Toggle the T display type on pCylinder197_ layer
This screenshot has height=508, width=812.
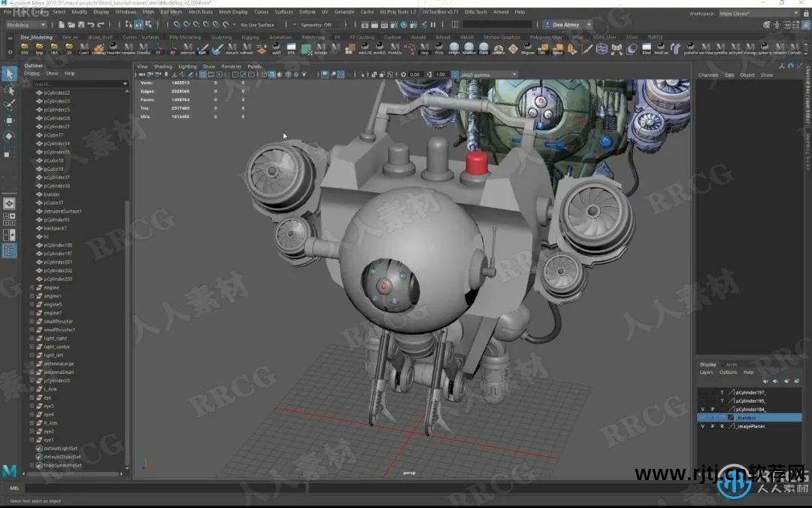[722, 393]
